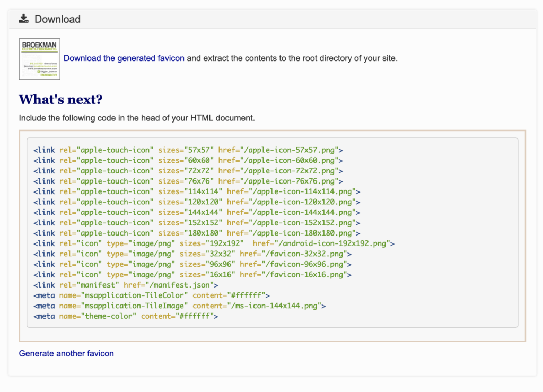Click the "Download the generated favicon" link

click(x=124, y=58)
